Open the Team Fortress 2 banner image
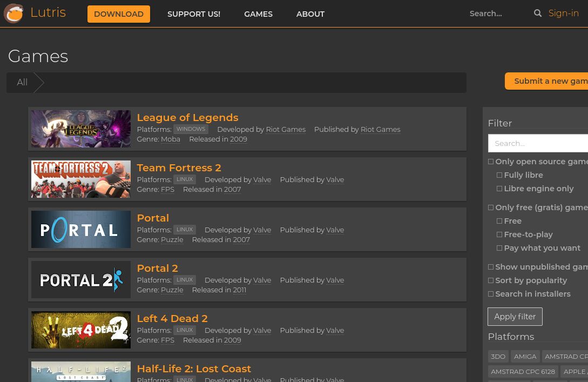This screenshot has height=382, width=588. pos(81,179)
